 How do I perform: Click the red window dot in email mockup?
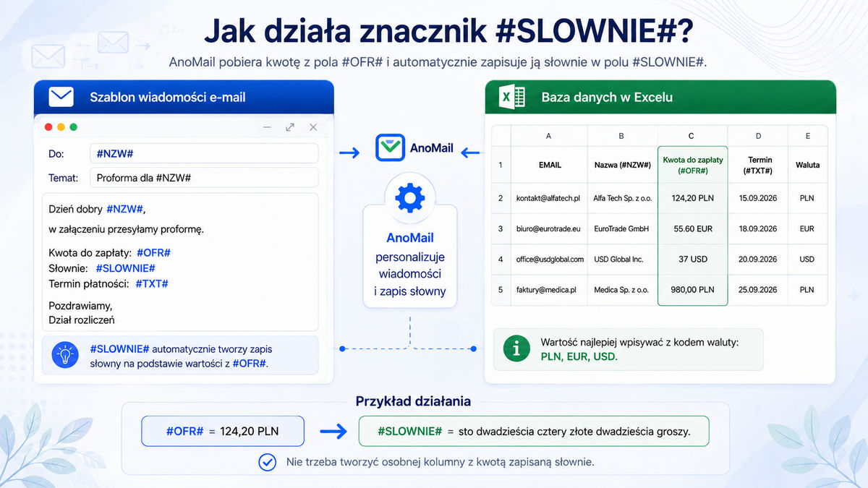[x=48, y=127]
